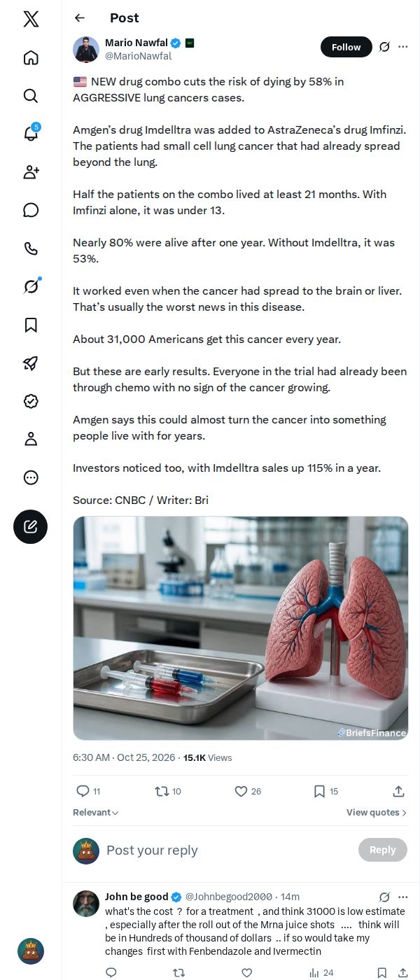Viewport: 420px width, 980px height.
Task: Open Communities people icon in sidebar
Action: pos(31,172)
